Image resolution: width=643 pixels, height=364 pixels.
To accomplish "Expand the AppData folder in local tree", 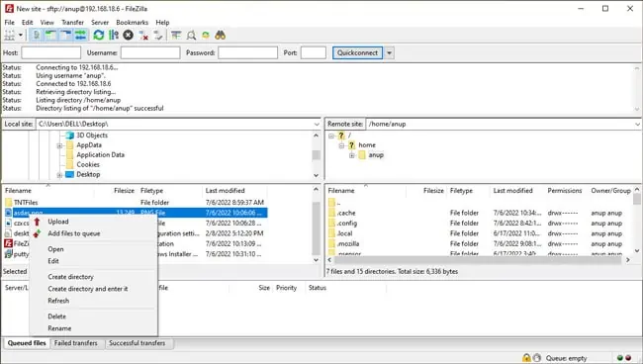I will click(x=59, y=145).
